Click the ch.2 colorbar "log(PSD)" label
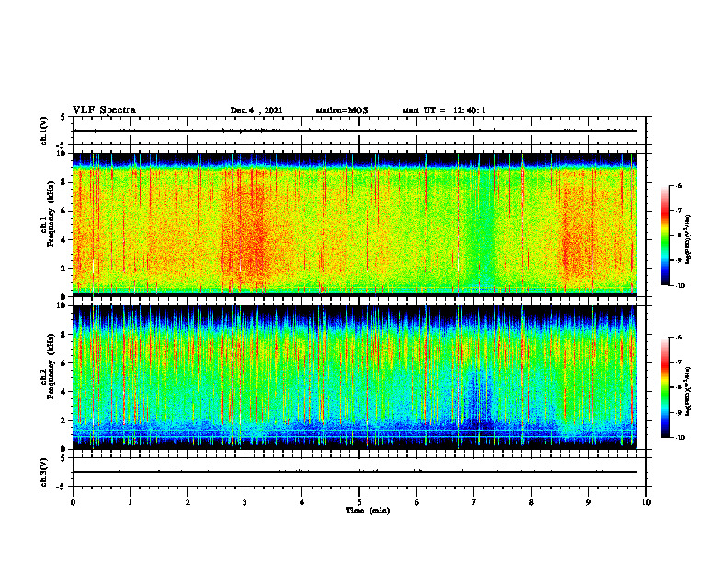 (688, 391)
